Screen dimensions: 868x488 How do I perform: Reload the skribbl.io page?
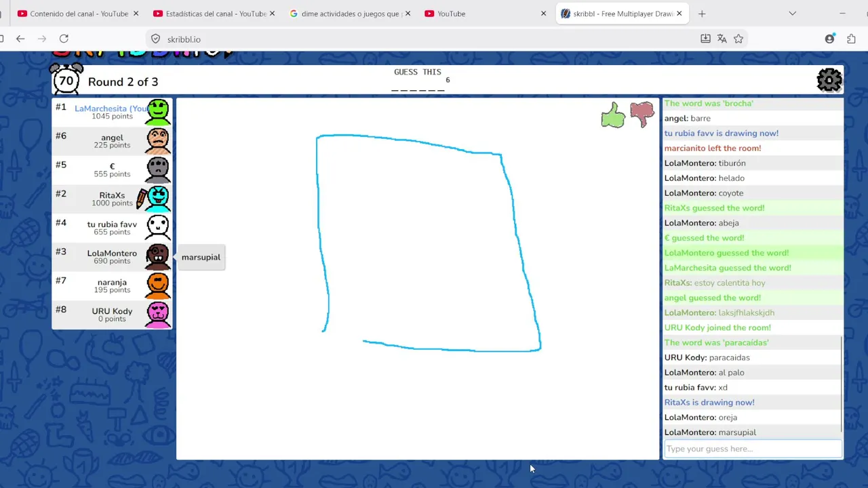coord(64,39)
